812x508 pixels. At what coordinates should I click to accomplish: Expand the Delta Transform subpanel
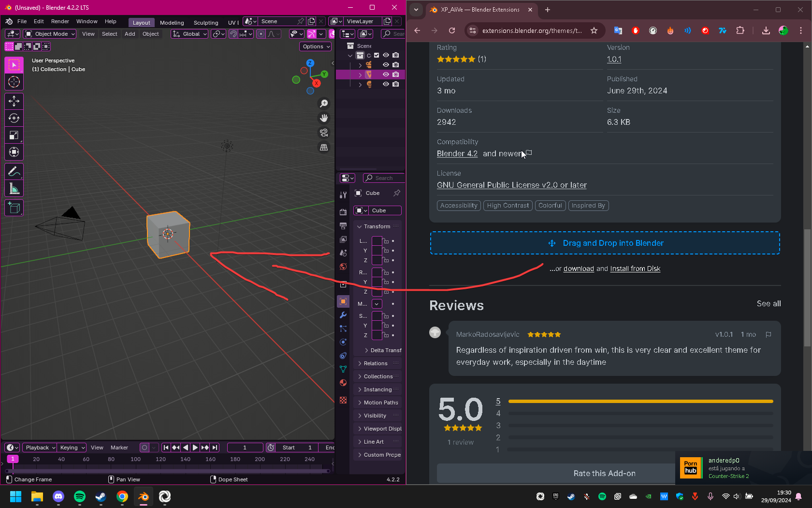click(383, 350)
